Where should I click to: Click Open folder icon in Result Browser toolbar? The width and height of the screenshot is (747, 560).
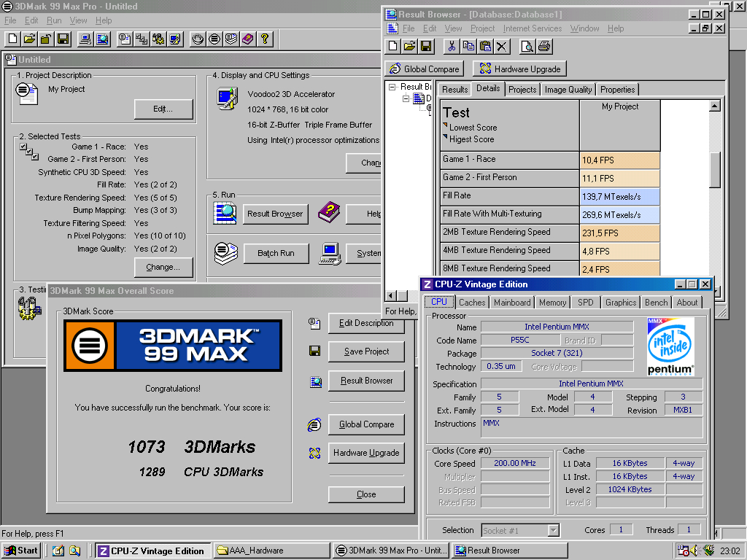[x=410, y=46]
